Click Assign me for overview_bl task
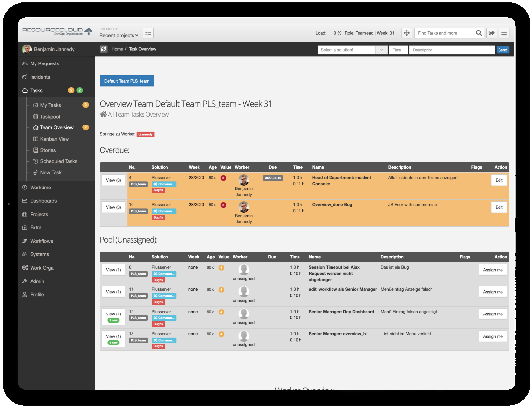The width and height of the screenshot is (532, 407). [493, 336]
